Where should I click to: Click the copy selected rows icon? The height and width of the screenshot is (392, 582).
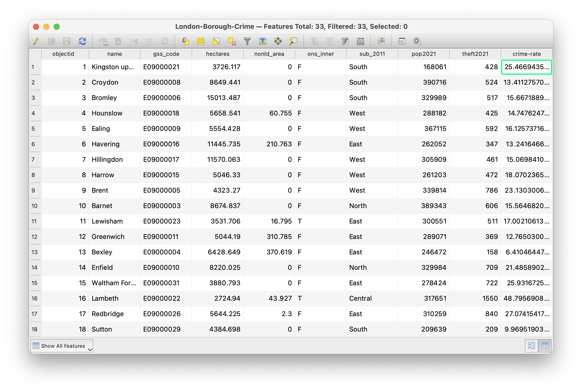[149, 41]
